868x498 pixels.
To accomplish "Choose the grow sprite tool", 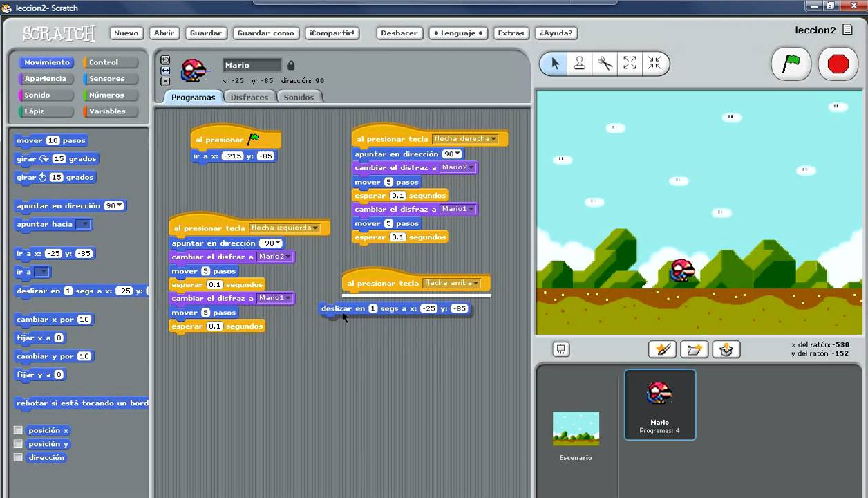I will point(630,64).
